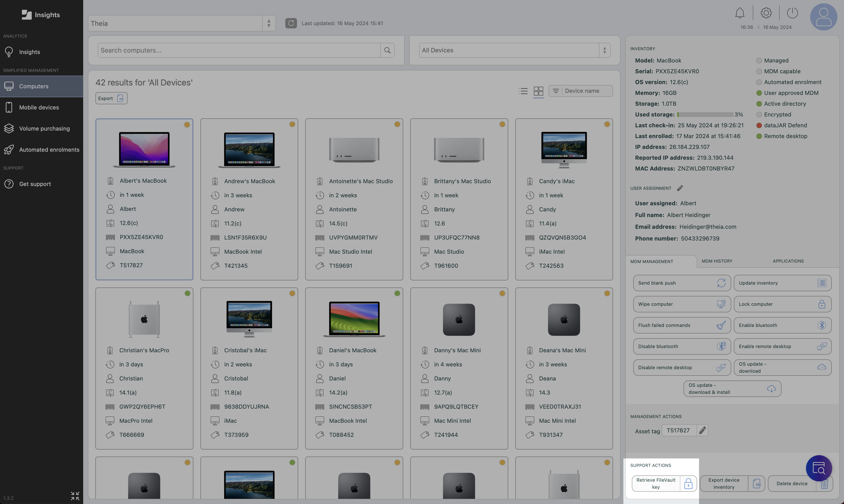
Task: Click the Automated enrolment status indicator
Action: coord(759,82)
